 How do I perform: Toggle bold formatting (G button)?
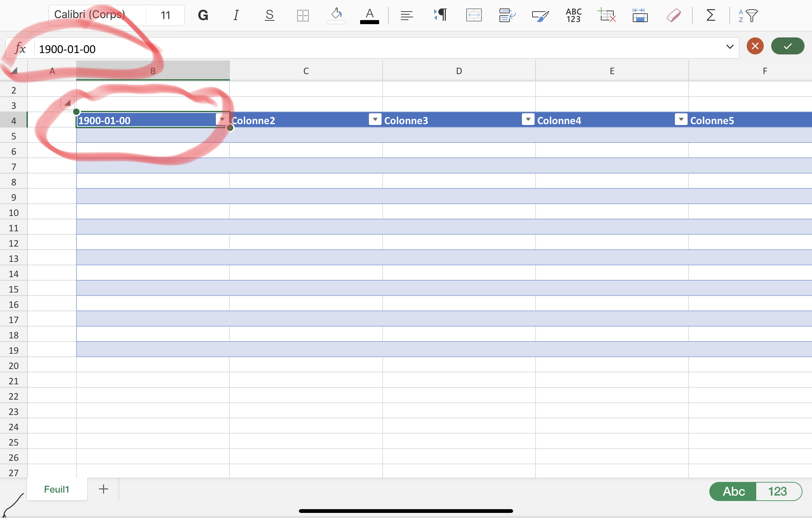click(x=203, y=15)
